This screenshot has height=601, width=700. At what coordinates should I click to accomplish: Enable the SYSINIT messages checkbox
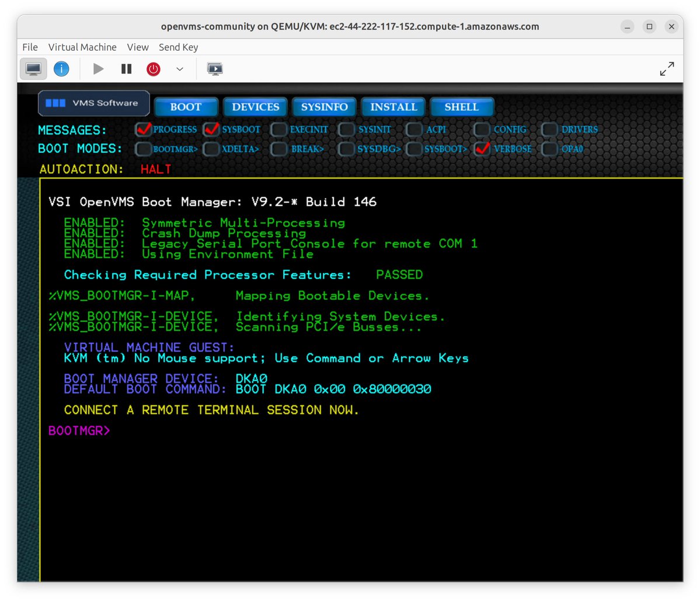click(346, 130)
